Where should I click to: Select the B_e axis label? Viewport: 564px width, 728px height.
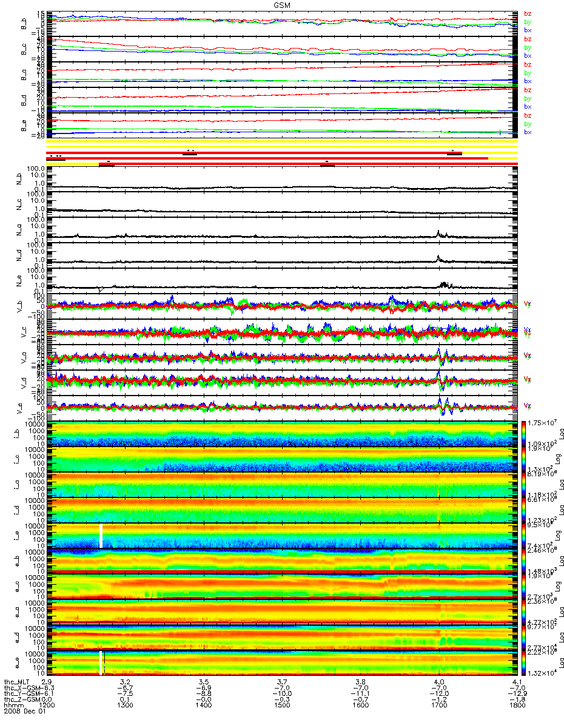point(24,126)
